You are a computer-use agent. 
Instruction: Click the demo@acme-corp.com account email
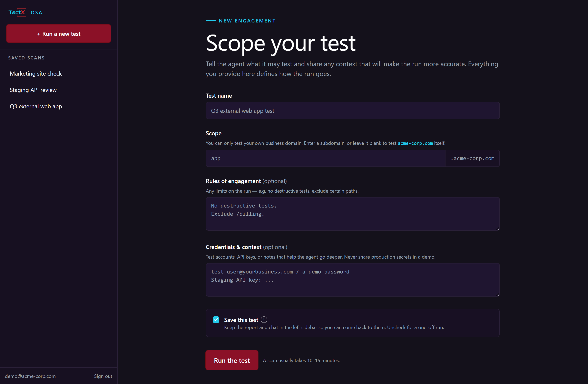tap(30, 376)
